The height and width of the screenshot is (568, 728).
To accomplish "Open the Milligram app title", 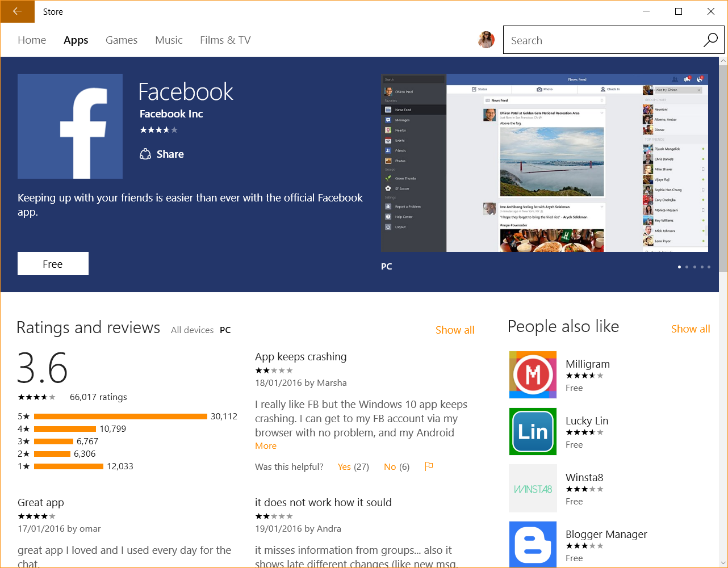I will 588,364.
